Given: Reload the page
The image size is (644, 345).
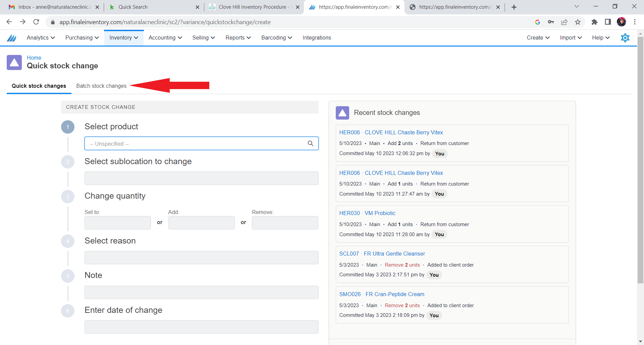Looking at the screenshot, I should coord(36,22).
